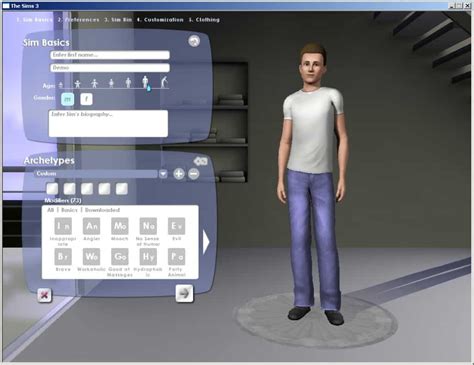Click the first name input field
This screenshot has height=365, width=474.
tap(110, 55)
